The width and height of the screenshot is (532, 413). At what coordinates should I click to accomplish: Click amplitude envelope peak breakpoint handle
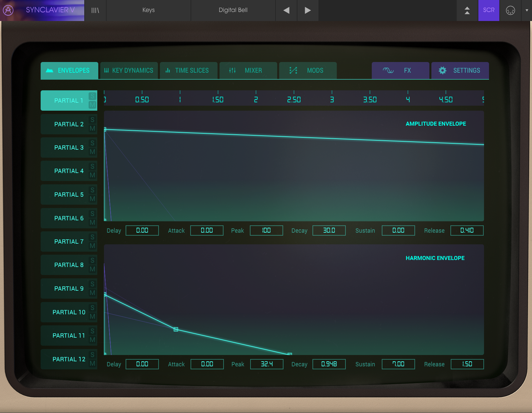[x=105, y=129]
